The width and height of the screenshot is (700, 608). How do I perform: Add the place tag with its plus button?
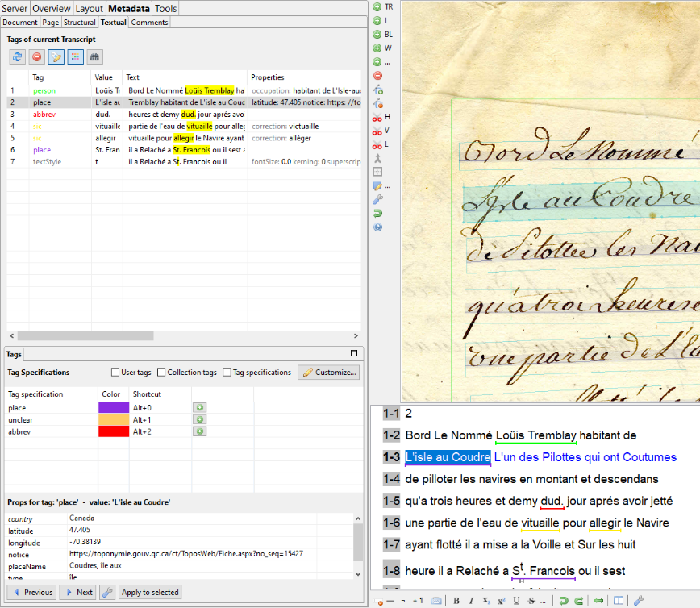pos(198,408)
